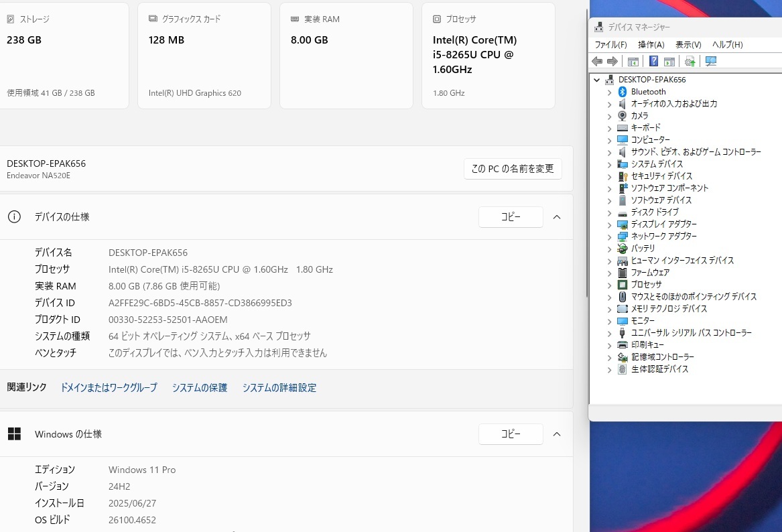Image resolution: width=782 pixels, height=532 pixels.
Task: Click the Back arrow in Device Manager toolbar
Action: [597, 62]
